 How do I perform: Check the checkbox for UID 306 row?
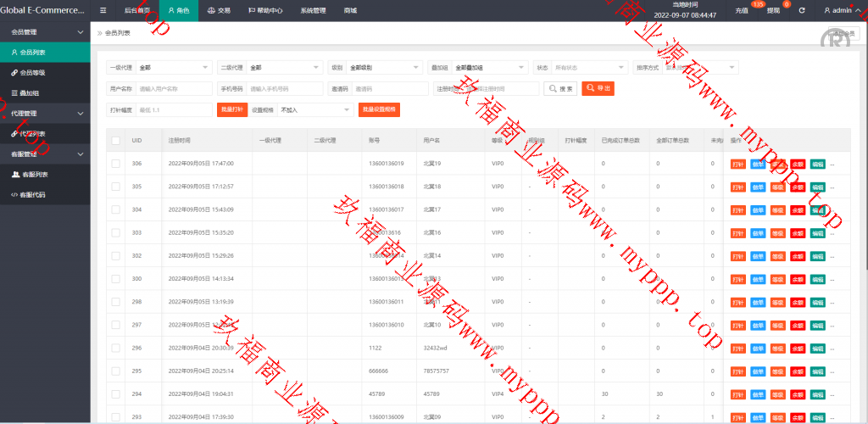(x=115, y=164)
